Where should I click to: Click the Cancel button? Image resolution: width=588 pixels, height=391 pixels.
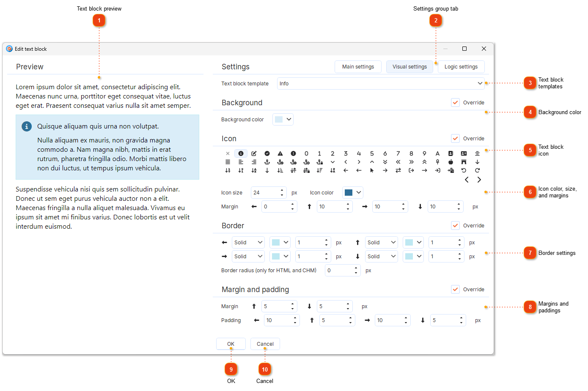(265, 344)
